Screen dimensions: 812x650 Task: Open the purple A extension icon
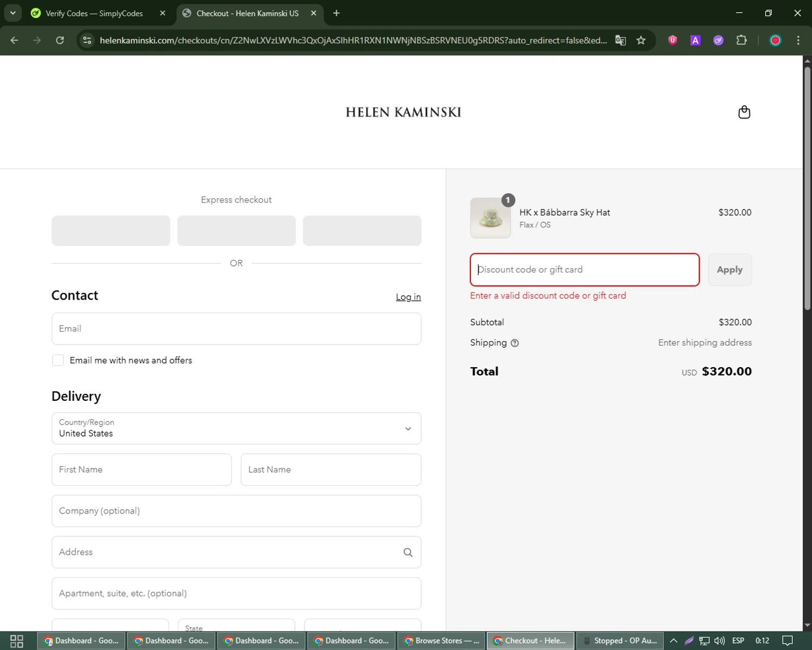(x=696, y=40)
